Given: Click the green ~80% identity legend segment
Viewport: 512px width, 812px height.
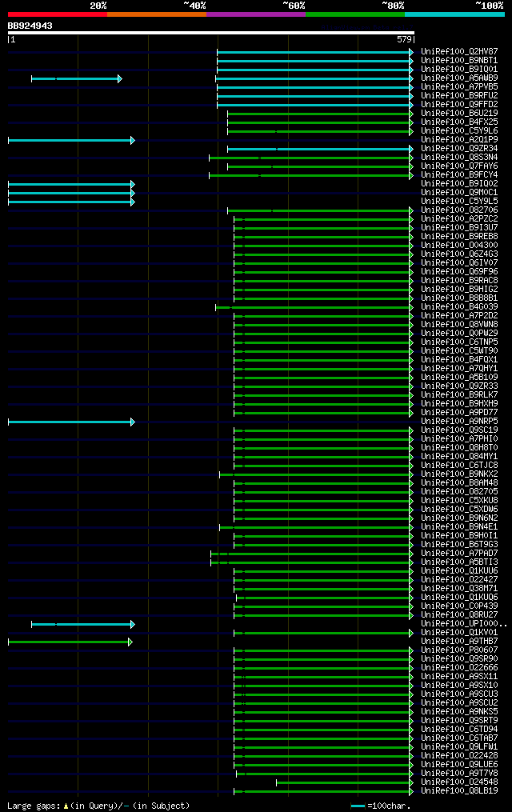Looking at the screenshot, I should (x=355, y=14).
